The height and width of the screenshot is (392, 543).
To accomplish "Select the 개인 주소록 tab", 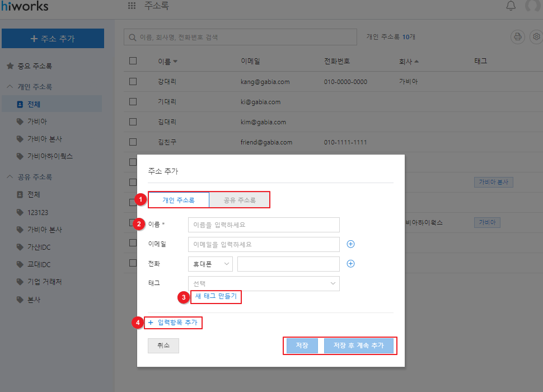I will (x=179, y=200).
